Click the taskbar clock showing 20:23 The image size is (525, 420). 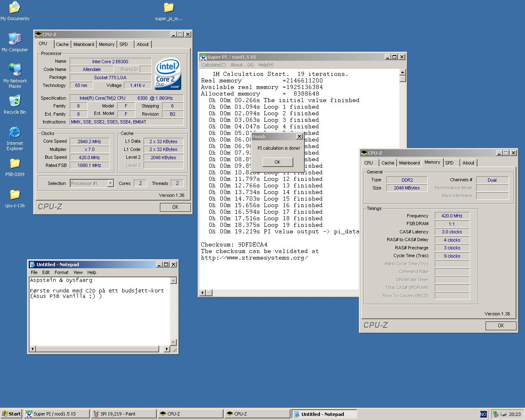point(515,414)
